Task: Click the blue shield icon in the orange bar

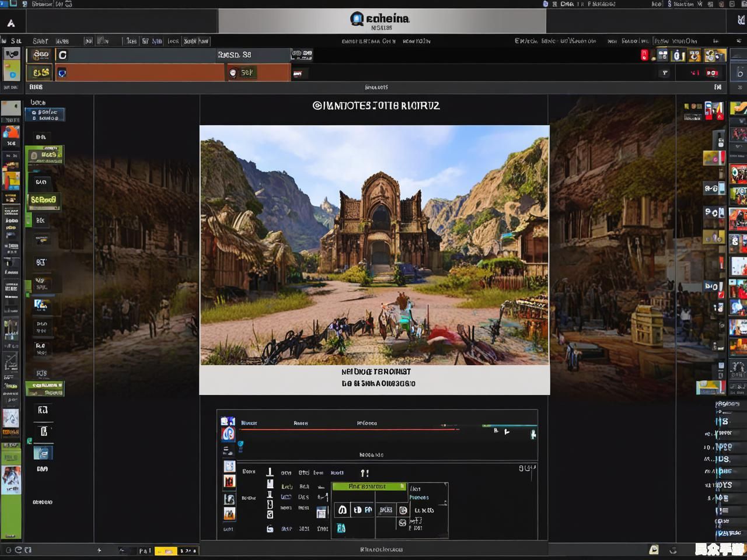Action: point(62,73)
